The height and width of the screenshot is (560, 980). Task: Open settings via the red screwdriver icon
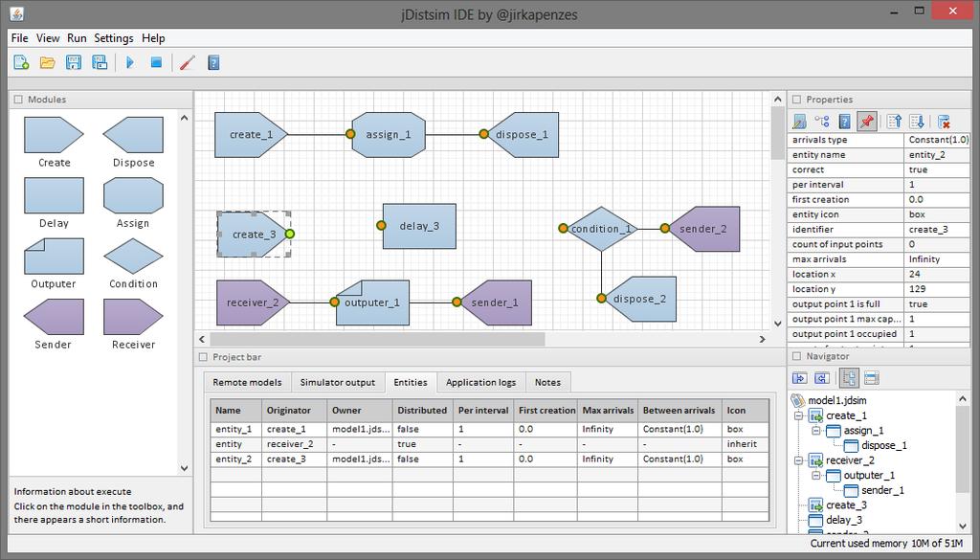coord(188,62)
